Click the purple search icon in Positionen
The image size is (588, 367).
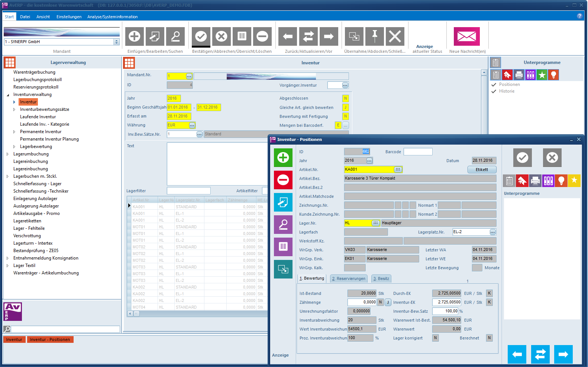(283, 225)
